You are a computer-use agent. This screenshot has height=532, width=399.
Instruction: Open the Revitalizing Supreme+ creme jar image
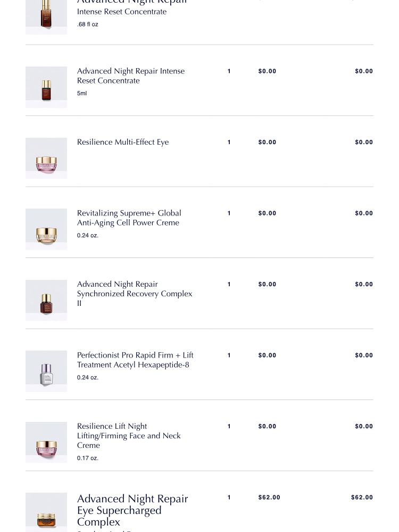(x=46, y=229)
